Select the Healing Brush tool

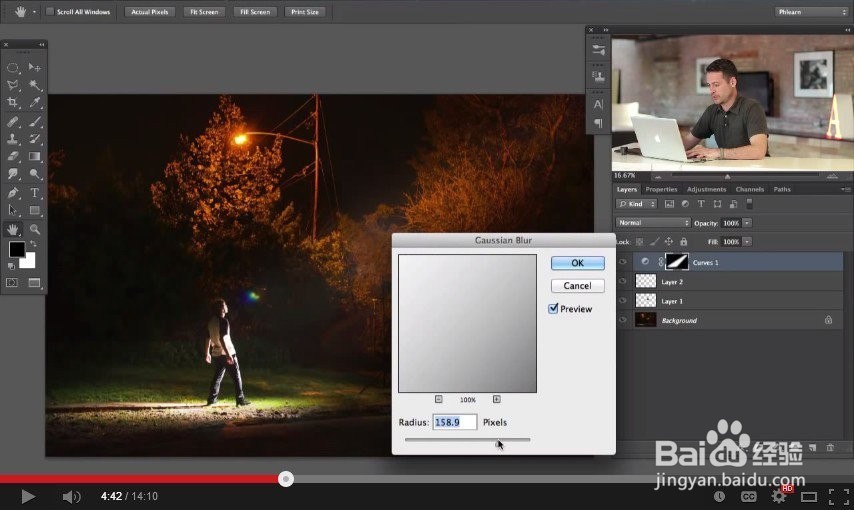pos(13,122)
